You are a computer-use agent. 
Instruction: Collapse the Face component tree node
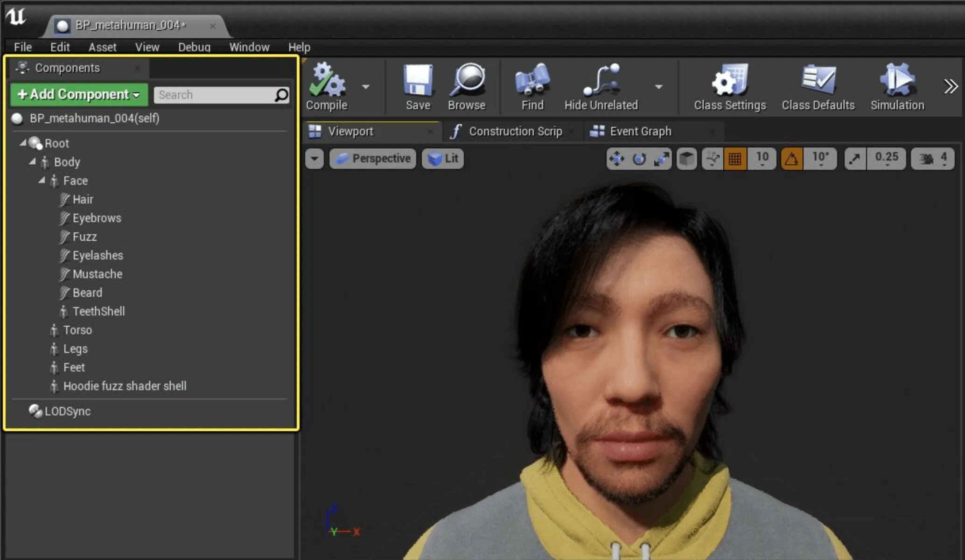tap(42, 180)
